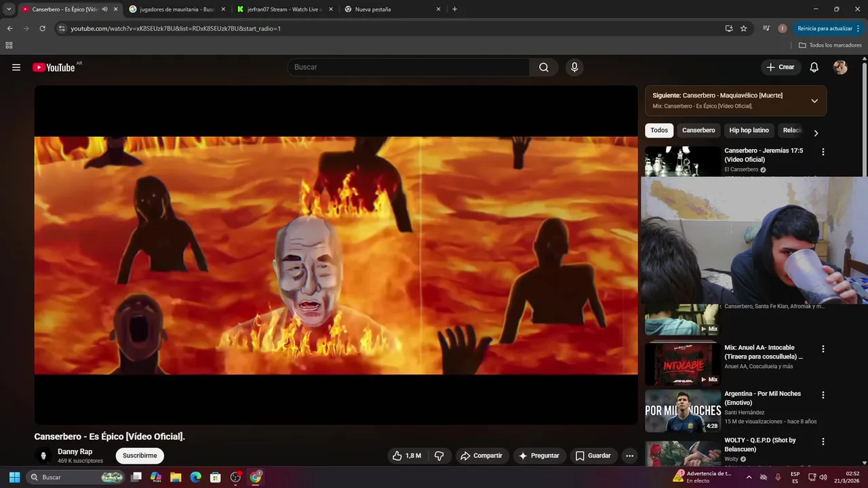Mute tab via speaker icon on Canserbero tab
The image size is (868, 488).
pyautogui.click(x=104, y=9)
